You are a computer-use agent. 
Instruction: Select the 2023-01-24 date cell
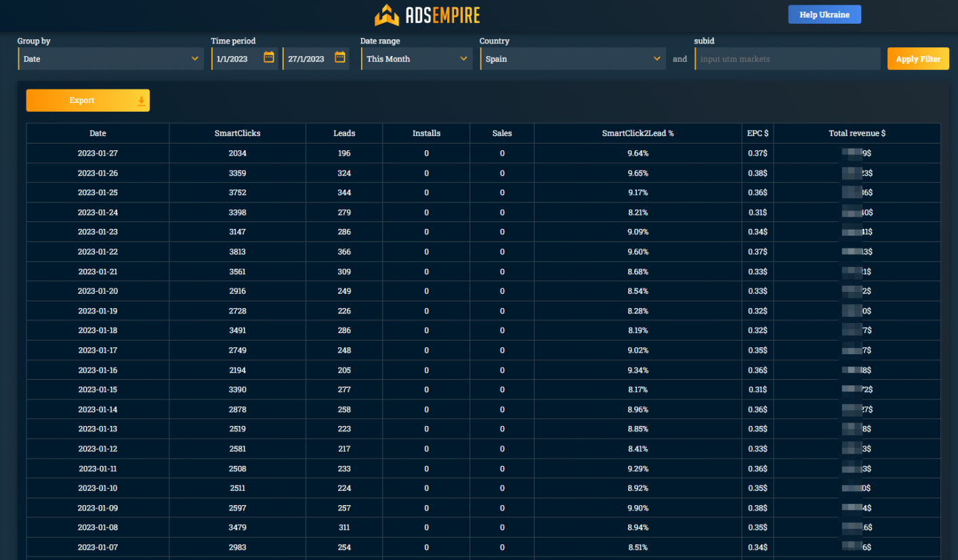[98, 212]
